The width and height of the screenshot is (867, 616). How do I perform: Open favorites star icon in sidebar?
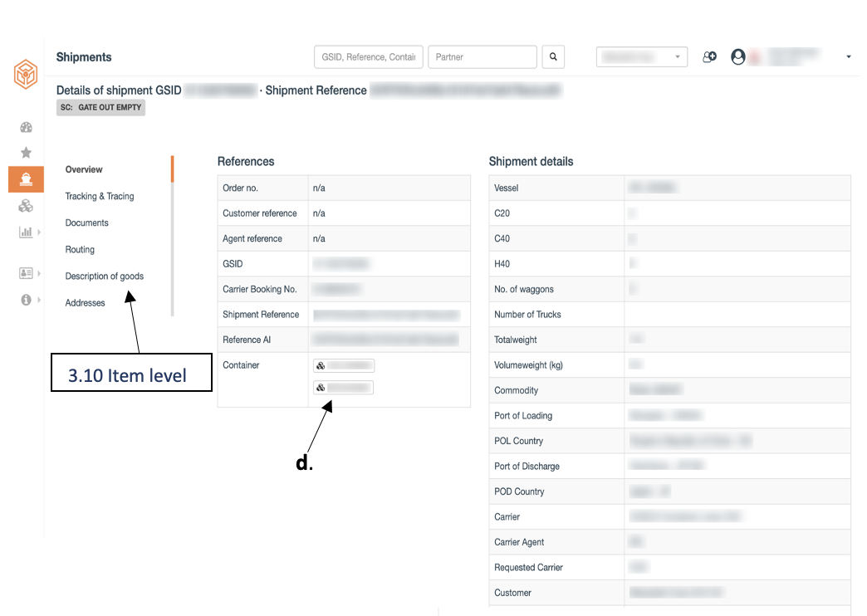pos(26,153)
